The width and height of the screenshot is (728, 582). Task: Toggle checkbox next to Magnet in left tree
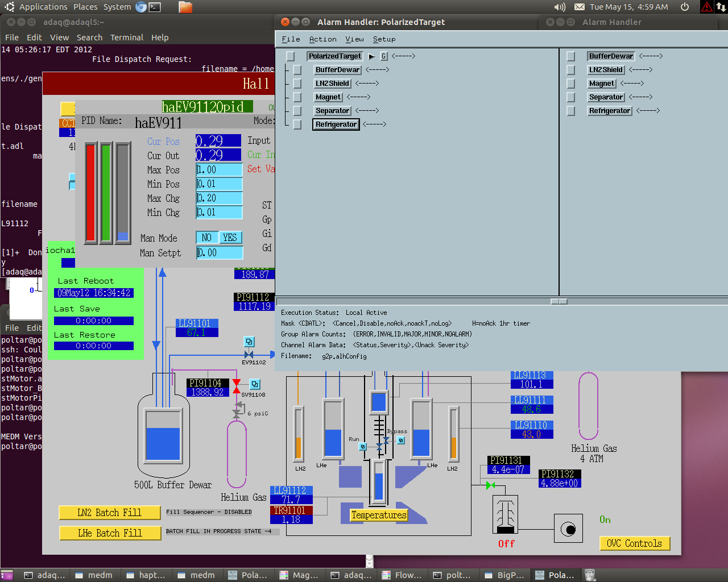(x=297, y=97)
